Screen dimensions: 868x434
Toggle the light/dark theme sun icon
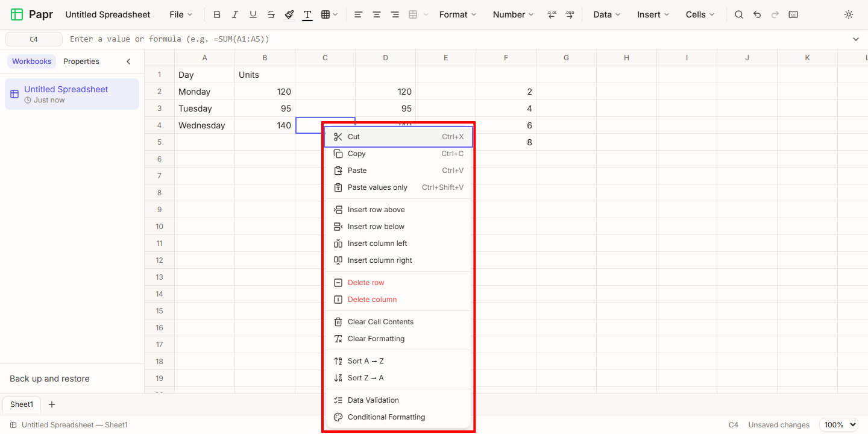(849, 14)
